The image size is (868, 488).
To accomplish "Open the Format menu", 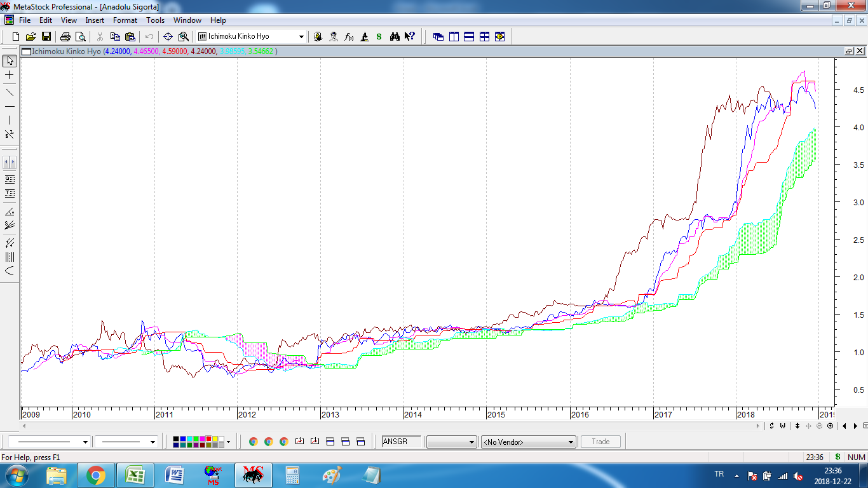I will [x=125, y=20].
